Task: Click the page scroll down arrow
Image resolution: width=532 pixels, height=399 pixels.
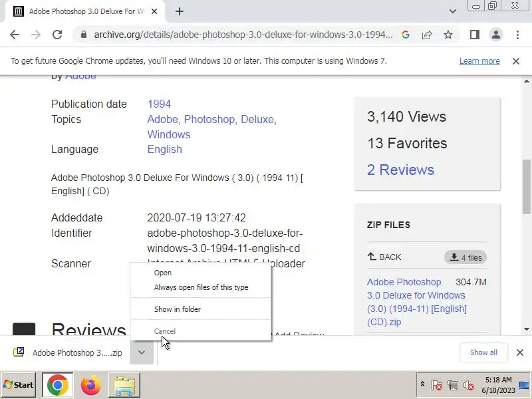Action: 527,329
